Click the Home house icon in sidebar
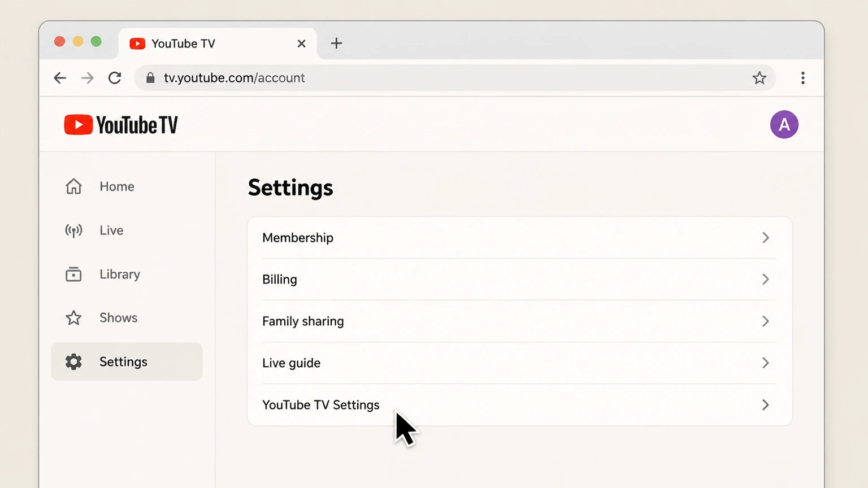868x488 pixels. tap(73, 186)
